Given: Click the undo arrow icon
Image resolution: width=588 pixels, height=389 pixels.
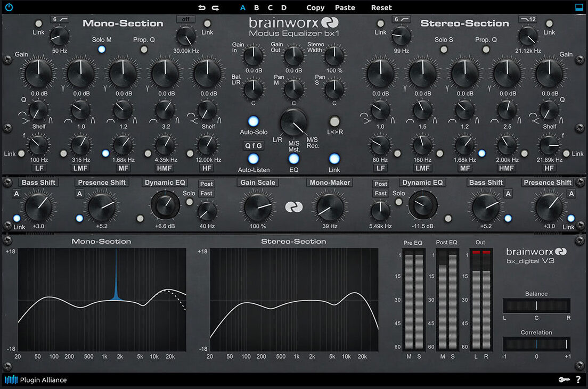Looking at the screenshot, I should (202, 7).
